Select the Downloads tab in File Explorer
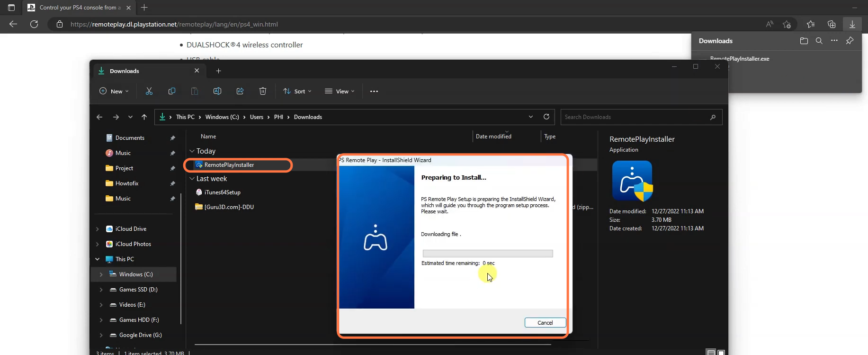 (149, 71)
